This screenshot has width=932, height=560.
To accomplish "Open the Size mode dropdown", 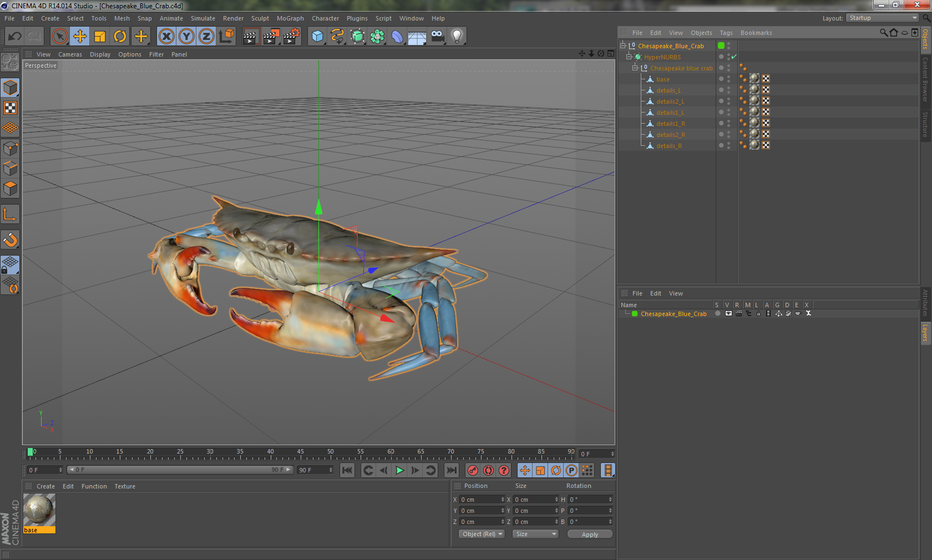I will pyautogui.click(x=535, y=534).
